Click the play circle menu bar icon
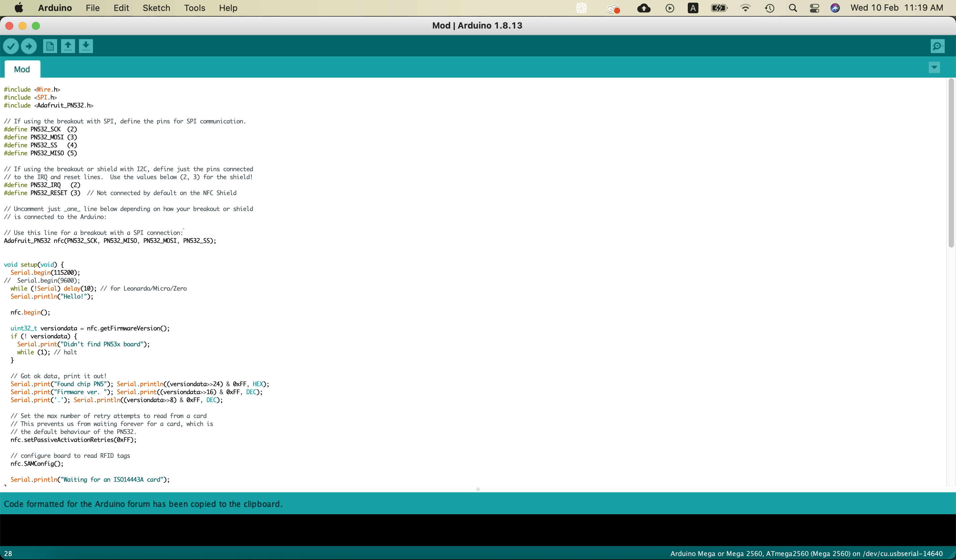 tap(670, 8)
